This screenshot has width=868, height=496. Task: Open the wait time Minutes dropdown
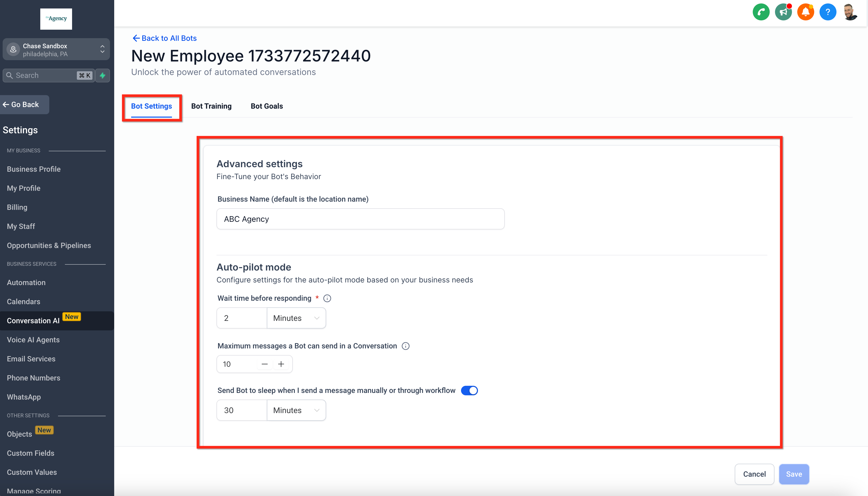click(x=296, y=318)
